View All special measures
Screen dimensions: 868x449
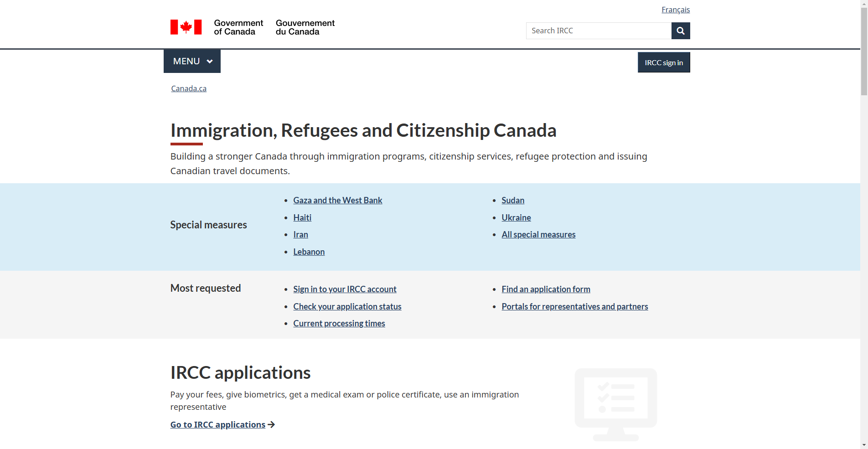click(538, 235)
